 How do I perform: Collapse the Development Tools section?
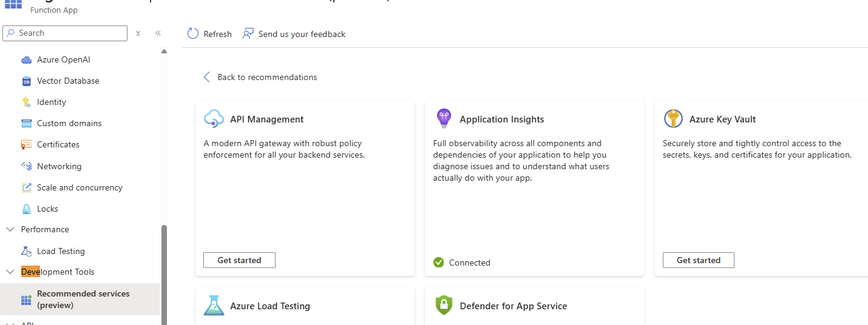pyautogui.click(x=10, y=272)
